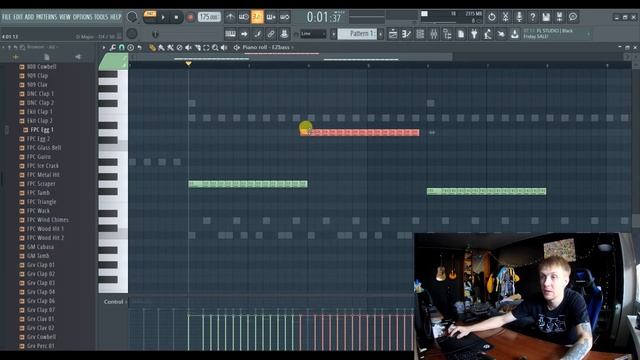Screen dimensions: 640x360
Task: Open the plugin picker plug icon
Action: click(474, 34)
